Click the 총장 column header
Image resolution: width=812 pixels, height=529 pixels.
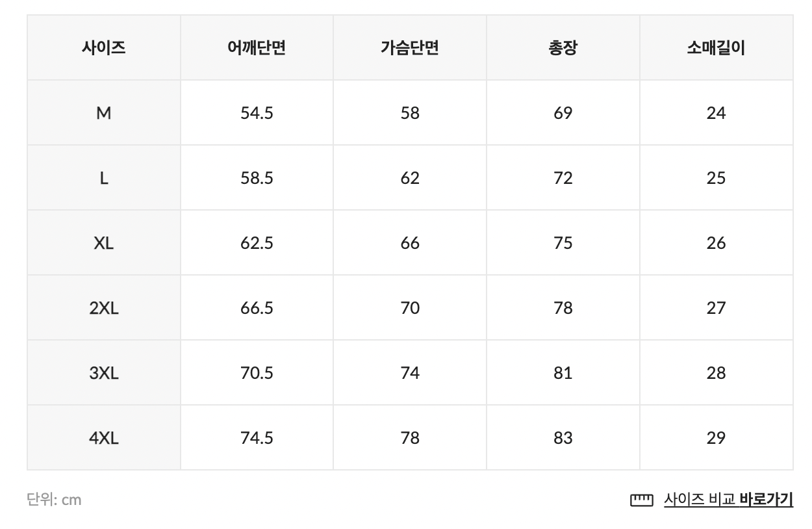pyautogui.click(x=563, y=48)
